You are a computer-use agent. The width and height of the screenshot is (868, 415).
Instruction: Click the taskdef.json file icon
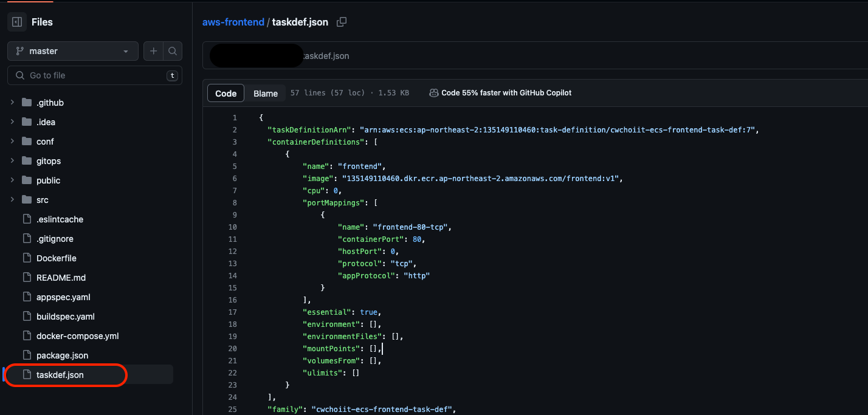[x=26, y=375]
